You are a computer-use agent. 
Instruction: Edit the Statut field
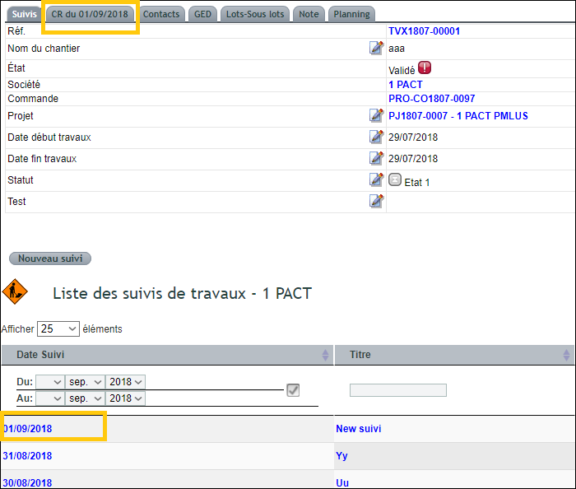pyautogui.click(x=376, y=180)
